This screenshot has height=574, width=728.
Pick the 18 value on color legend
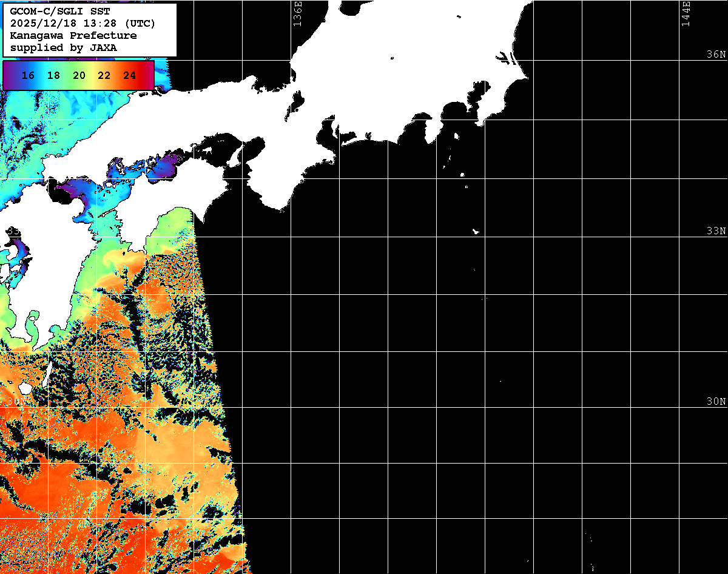click(x=53, y=76)
